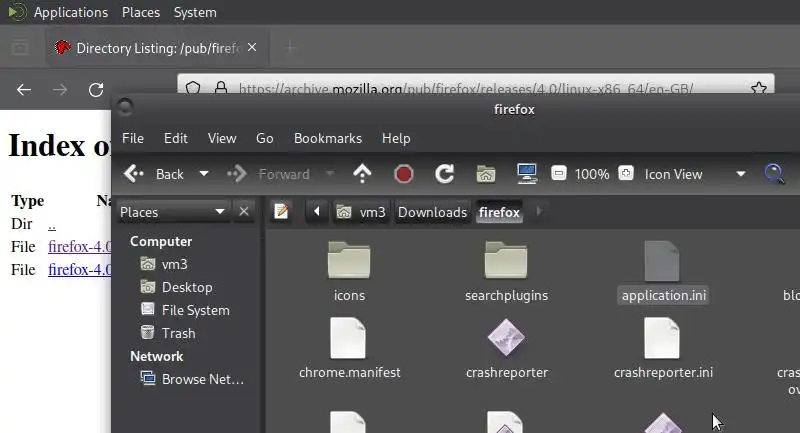Toggle the location edit pencil icon

pyautogui.click(x=281, y=211)
